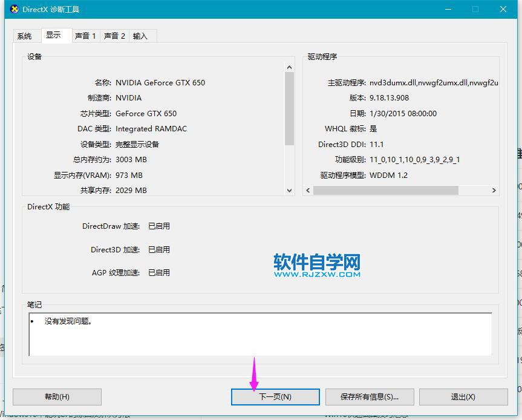
Task: Switch to the 系统 tab
Action: (25, 36)
